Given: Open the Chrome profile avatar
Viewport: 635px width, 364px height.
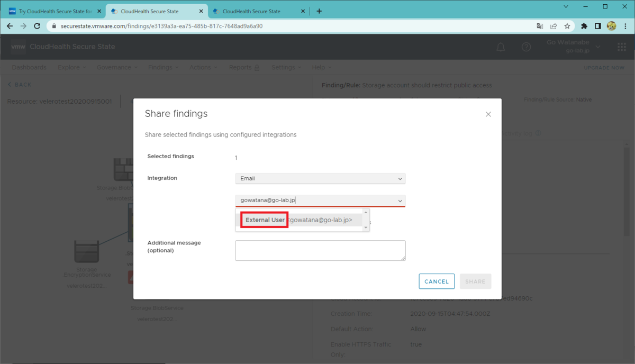Looking at the screenshot, I should pos(612,26).
